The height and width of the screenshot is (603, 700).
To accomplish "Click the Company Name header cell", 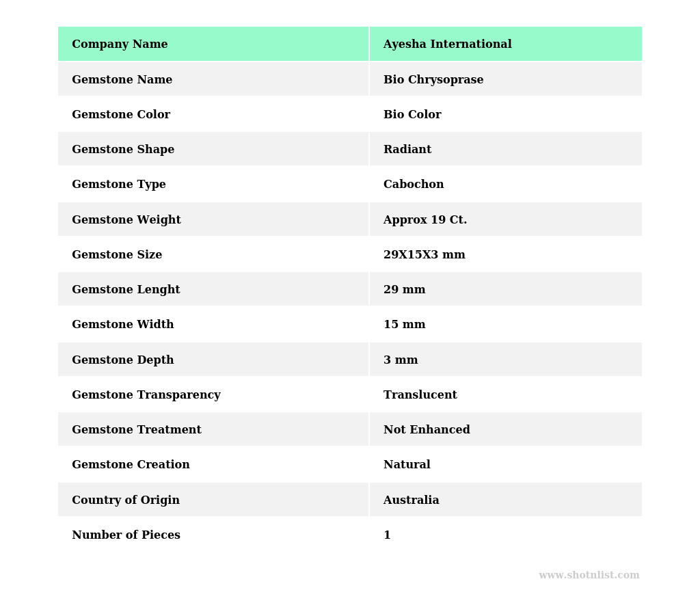I will tap(120, 44).
